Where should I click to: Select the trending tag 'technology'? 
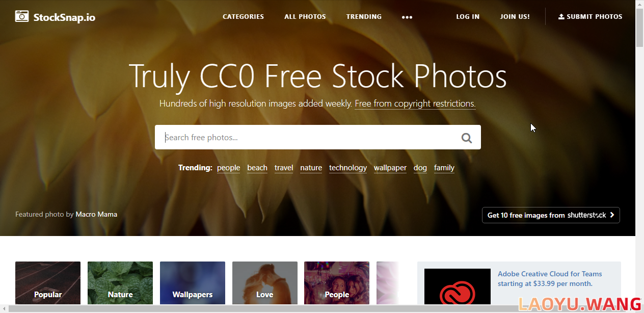(x=348, y=168)
